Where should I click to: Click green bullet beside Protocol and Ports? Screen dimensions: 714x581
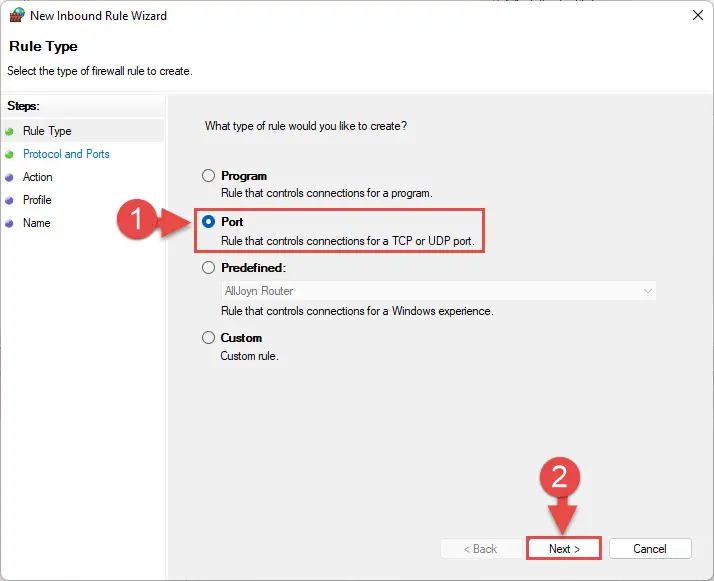coord(10,155)
